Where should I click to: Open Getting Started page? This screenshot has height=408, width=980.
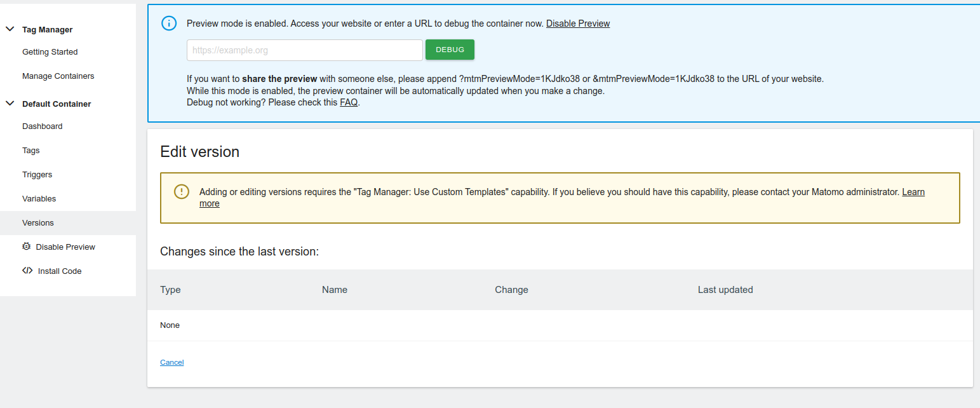[50, 52]
